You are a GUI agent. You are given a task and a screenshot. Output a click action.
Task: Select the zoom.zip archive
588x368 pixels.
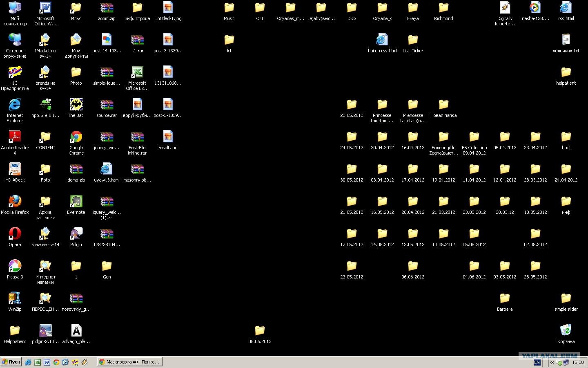107,11
